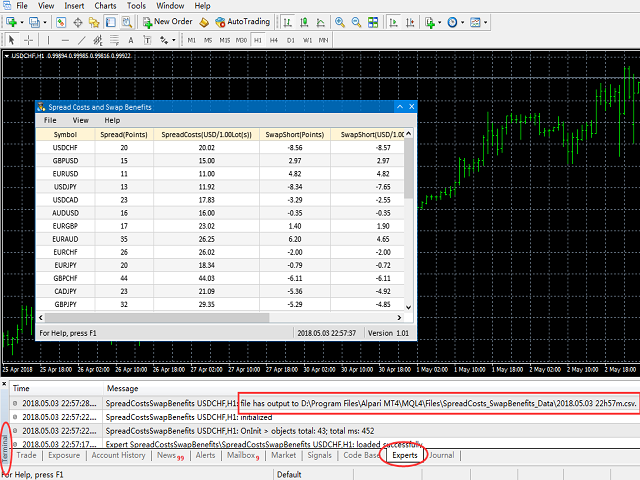The height and width of the screenshot is (480, 640).
Task: Select the Cursor arrow tool
Action: tap(11, 40)
